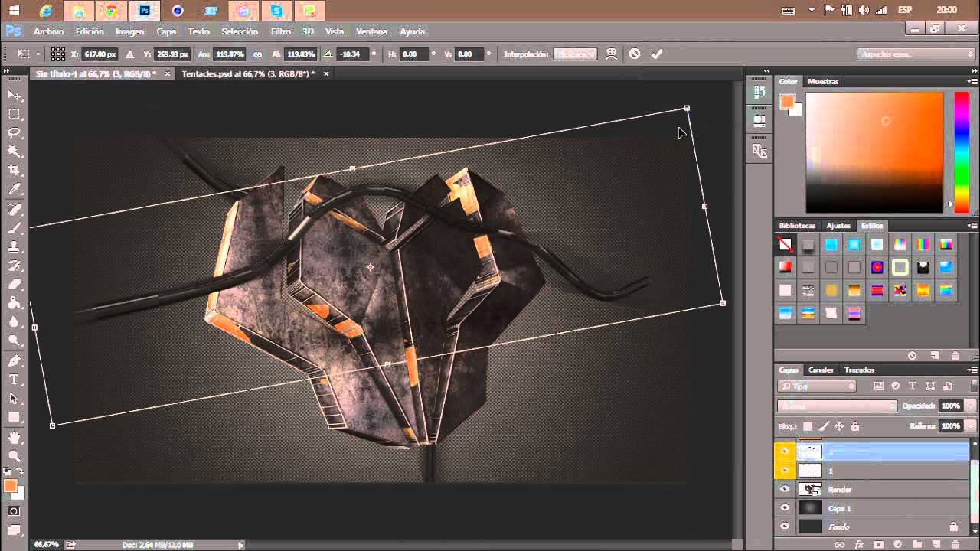The width and height of the screenshot is (980, 551).
Task: Open the Layers panel options menu
Action: click(x=972, y=370)
